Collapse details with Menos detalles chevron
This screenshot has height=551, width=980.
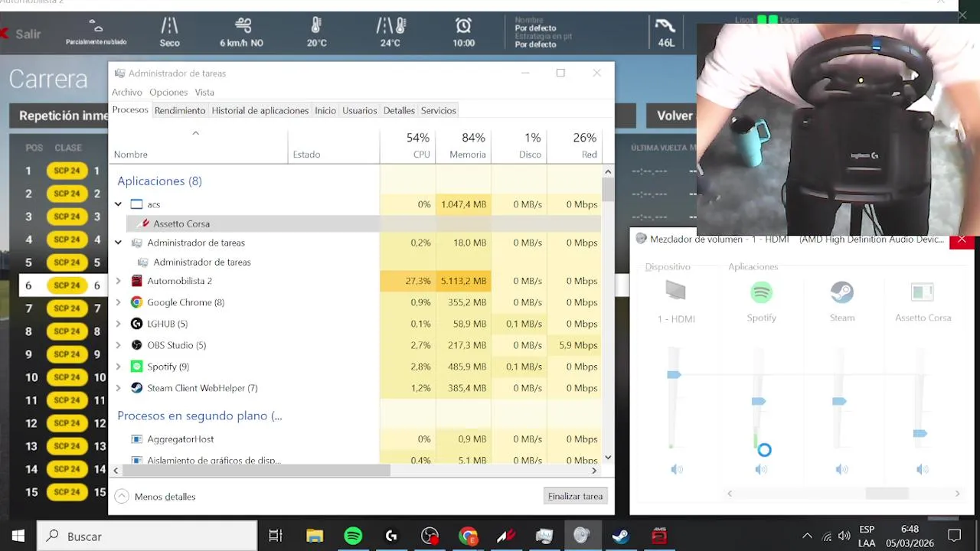pos(121,497)
